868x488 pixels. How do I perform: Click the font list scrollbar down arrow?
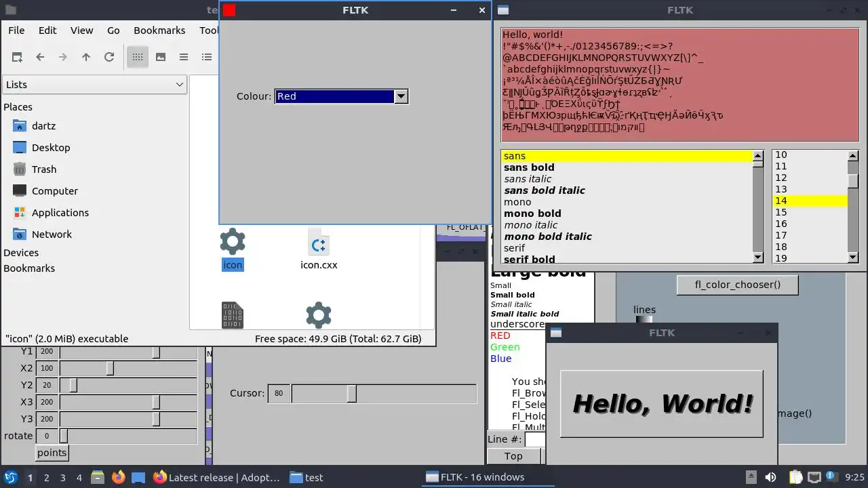758,258
